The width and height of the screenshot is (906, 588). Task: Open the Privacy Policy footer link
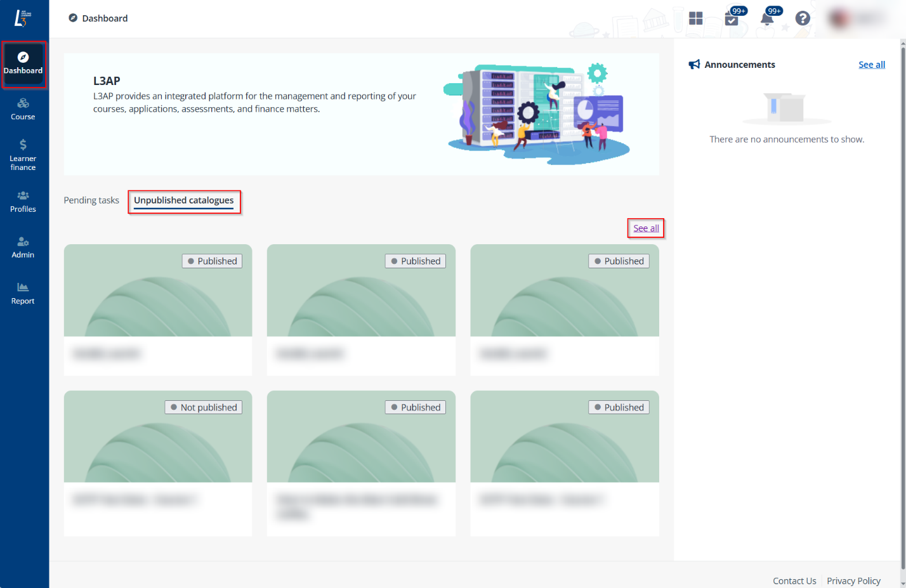coord(853,580)
